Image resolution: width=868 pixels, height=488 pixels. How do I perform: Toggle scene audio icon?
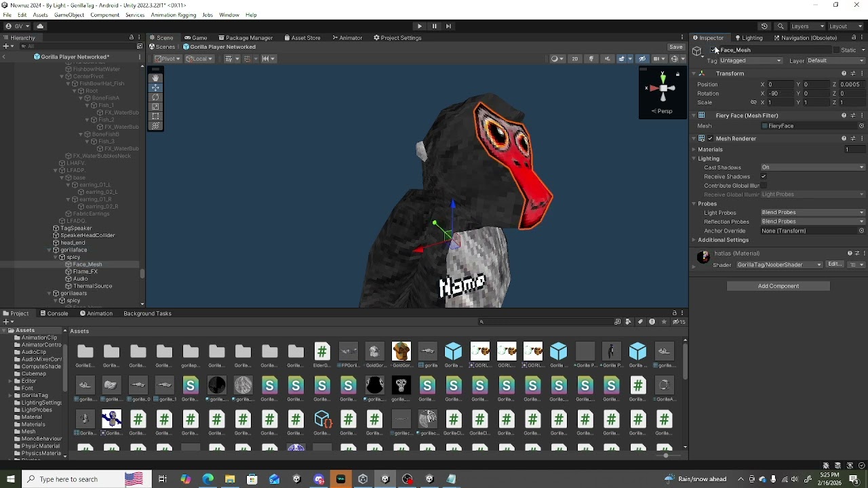[608, 59]
